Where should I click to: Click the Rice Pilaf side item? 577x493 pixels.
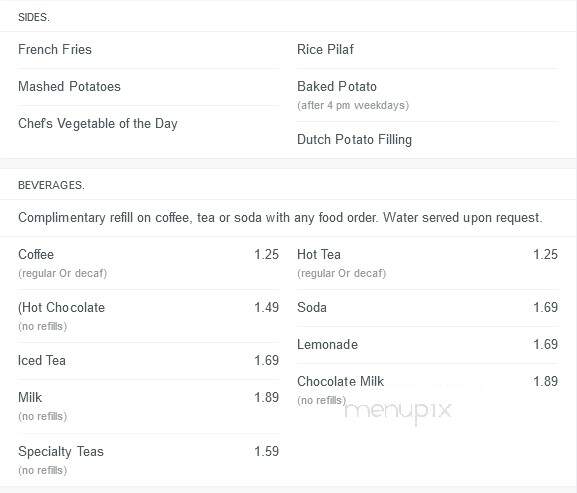325,49
